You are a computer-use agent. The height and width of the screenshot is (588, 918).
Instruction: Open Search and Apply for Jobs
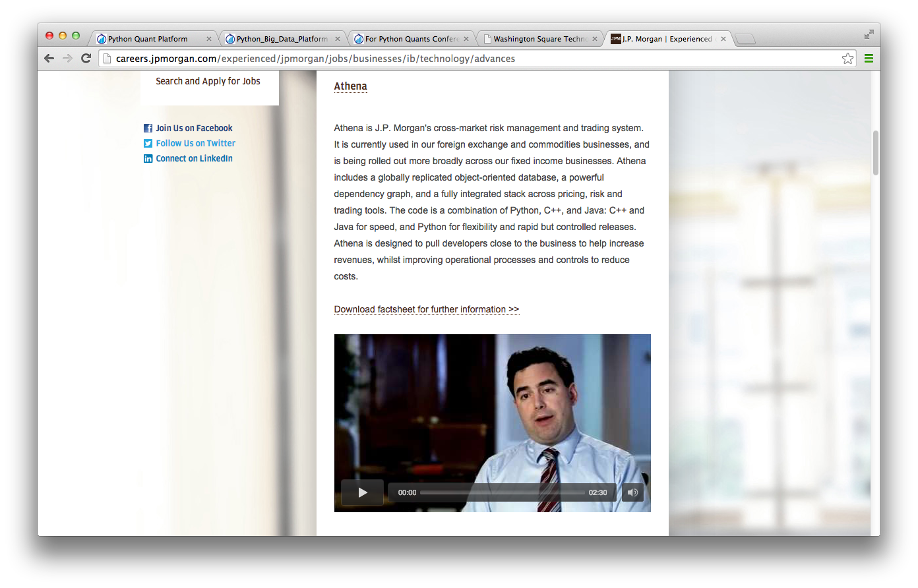coord(208,81)
